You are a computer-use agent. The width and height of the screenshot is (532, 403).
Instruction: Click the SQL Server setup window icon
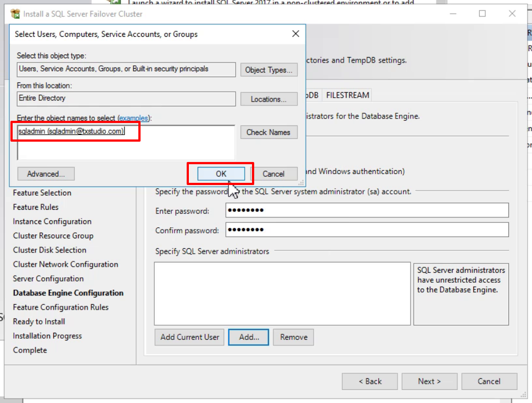click(15, 14)
